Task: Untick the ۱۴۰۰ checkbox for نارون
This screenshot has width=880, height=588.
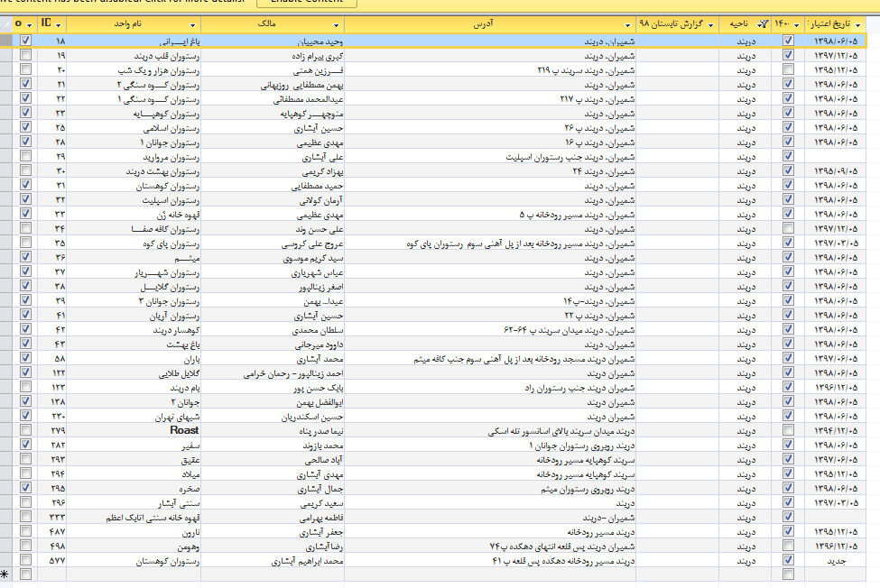Action: [x=789, y=531]
